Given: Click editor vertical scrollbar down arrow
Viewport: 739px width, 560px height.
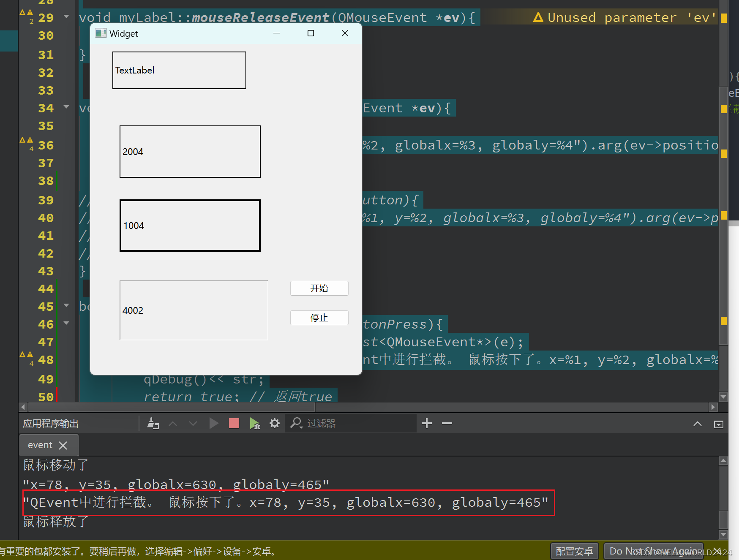Looking at the screenshot, I should [x=723, y=397].
